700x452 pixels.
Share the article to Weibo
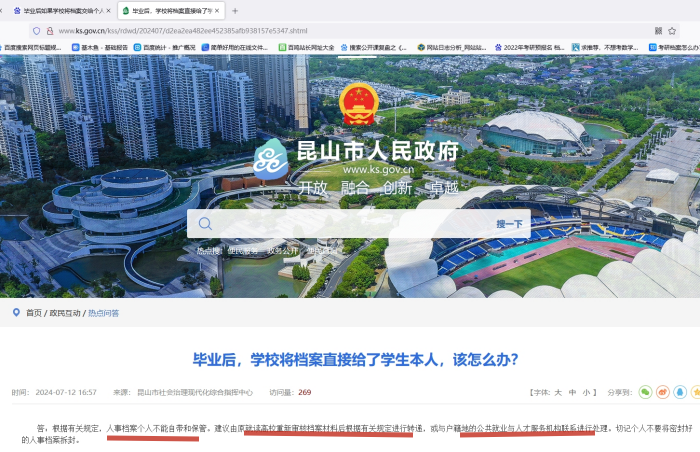tap(662, 392)
